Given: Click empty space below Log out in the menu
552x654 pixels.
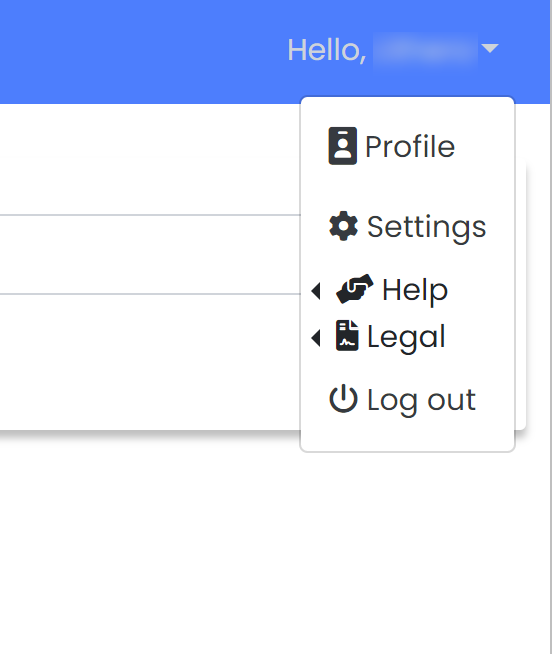Looking at the screenshot, I should pos(407,436).
